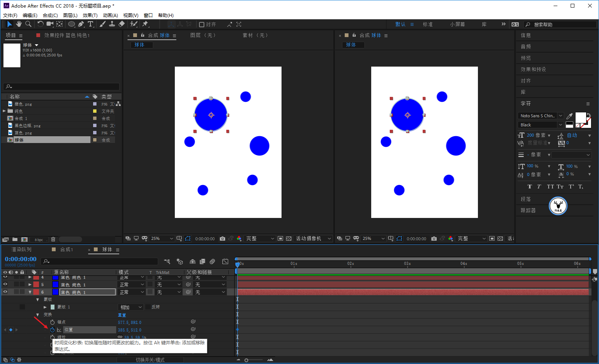Select the Hand tool in toolbar

19,24
